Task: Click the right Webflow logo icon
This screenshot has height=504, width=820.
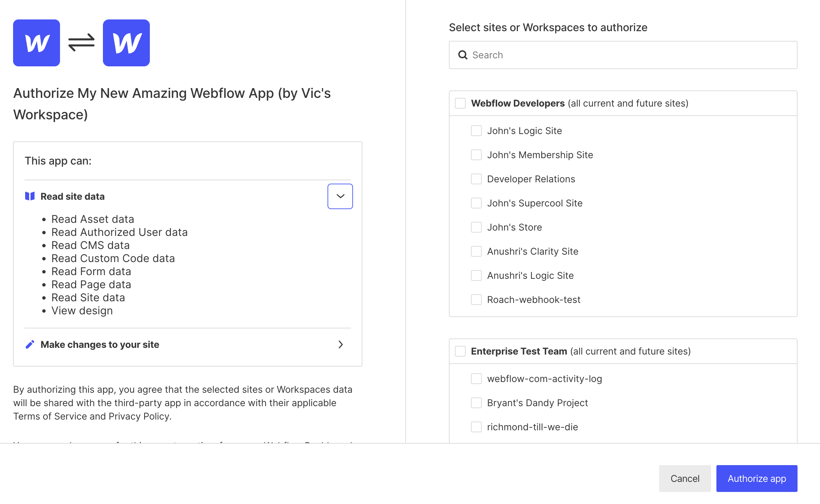Action: click(x=126, y=43)
